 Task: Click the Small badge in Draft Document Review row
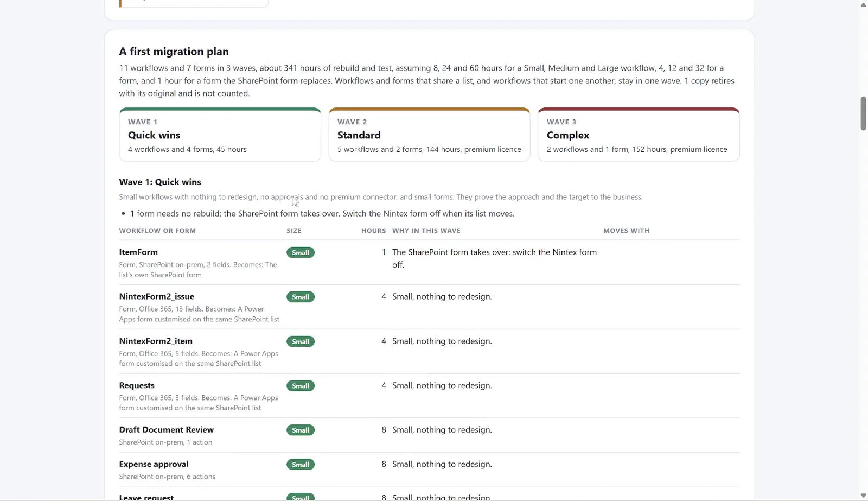[301, 430]
